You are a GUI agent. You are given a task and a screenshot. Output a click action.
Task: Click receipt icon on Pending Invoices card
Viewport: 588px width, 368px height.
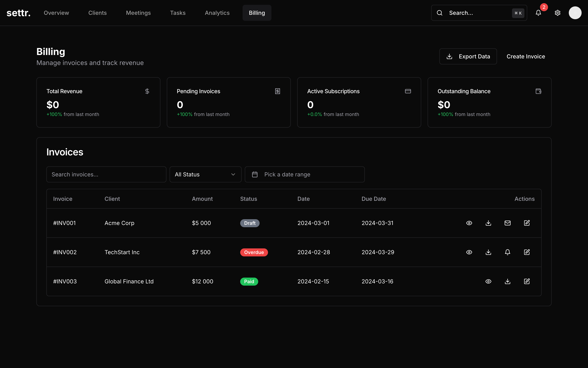277,91
